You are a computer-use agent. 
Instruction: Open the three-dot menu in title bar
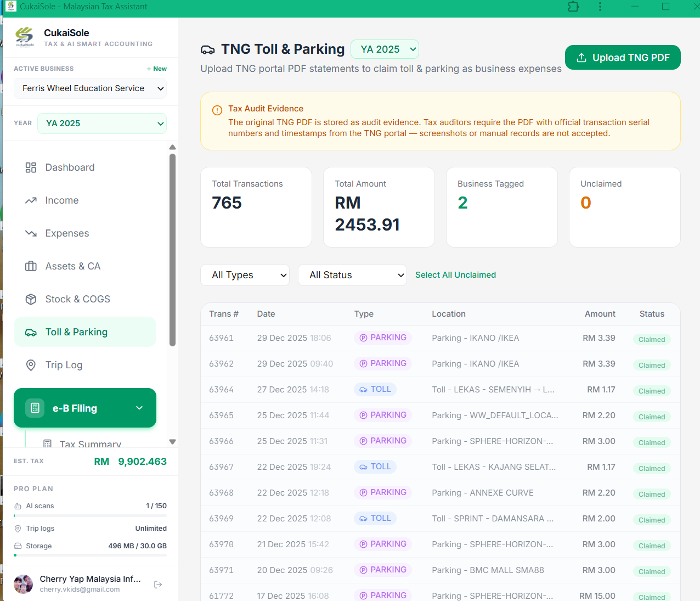tap(600, 7)
